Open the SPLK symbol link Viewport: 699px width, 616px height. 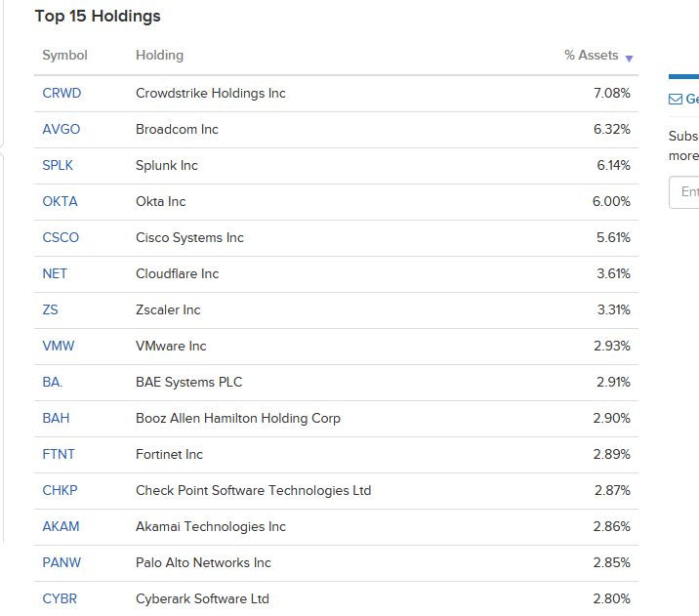pyautogui.click(x=58, y=165)
